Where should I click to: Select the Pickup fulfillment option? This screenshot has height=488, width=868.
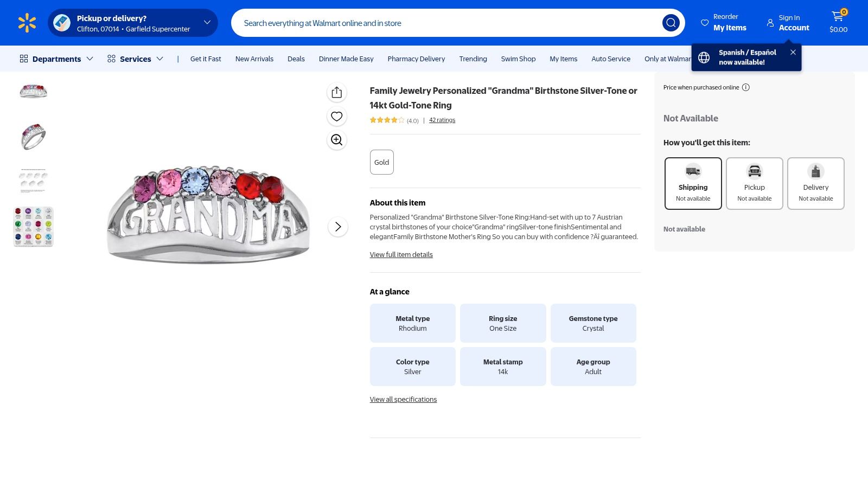click(754, 183)
